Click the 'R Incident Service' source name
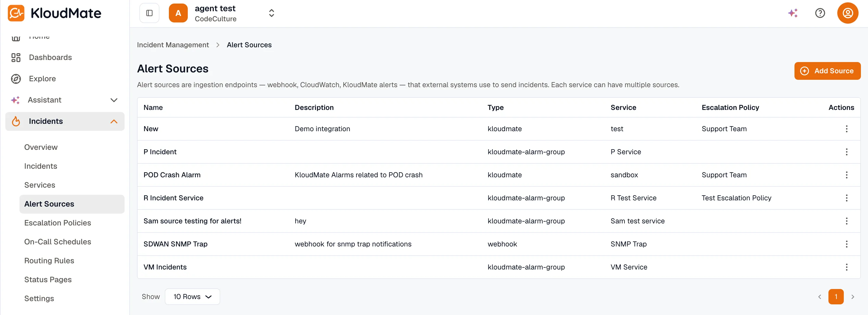This screenshot has height=315, width=868. [173, 198]
